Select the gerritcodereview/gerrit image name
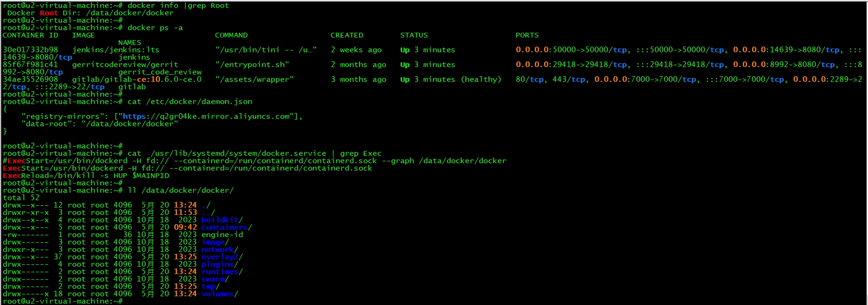Screen dimensions: 868x305 tap(125, 65)
